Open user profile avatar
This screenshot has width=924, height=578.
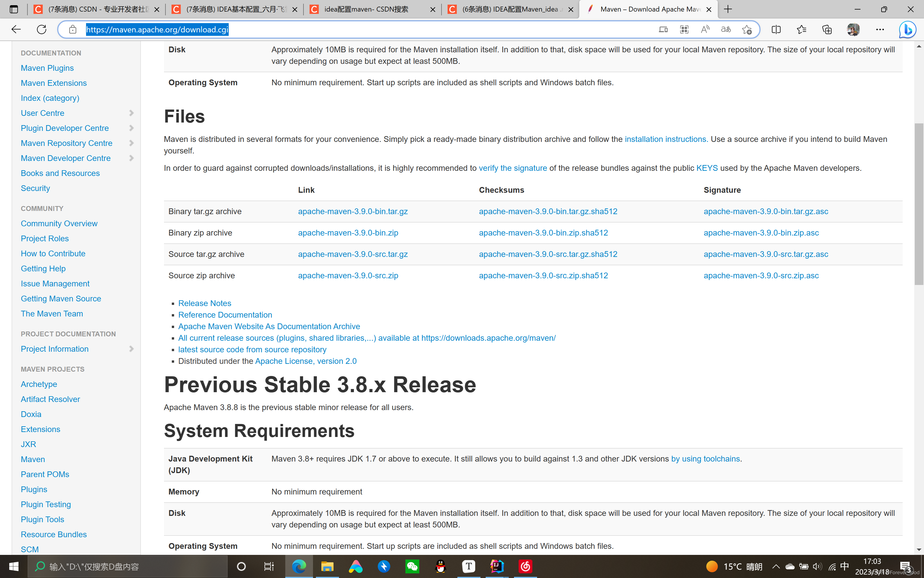click(853, 29)
